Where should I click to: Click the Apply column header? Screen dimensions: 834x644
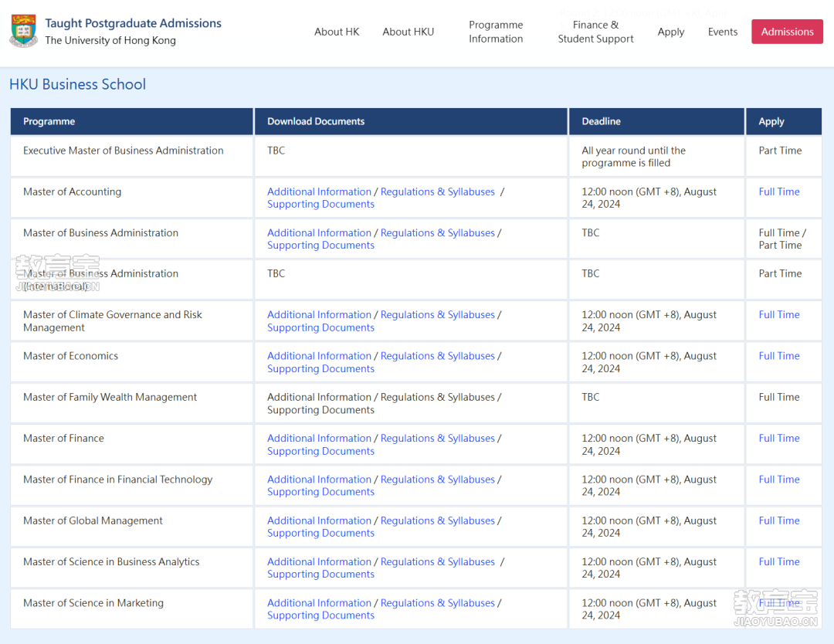[784, 121]
